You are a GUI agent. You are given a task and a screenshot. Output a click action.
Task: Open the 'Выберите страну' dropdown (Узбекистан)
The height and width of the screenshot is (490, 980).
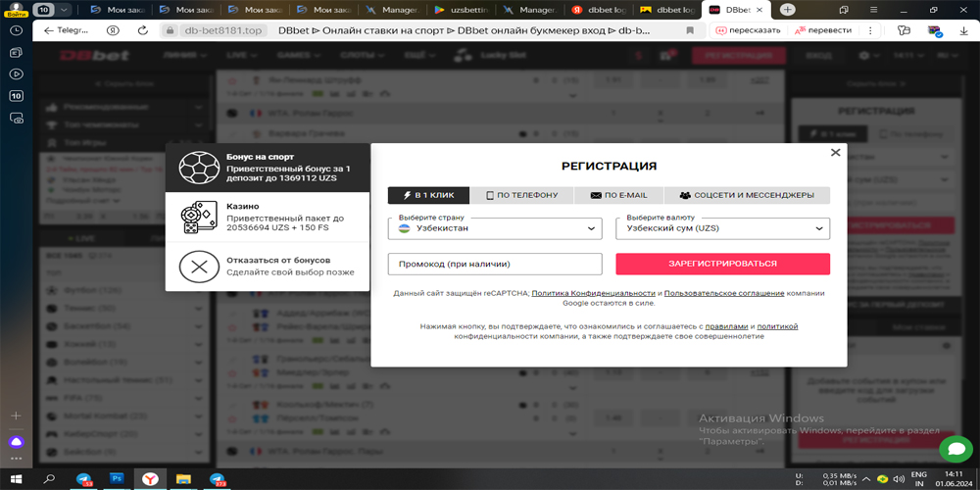(495, 228)
